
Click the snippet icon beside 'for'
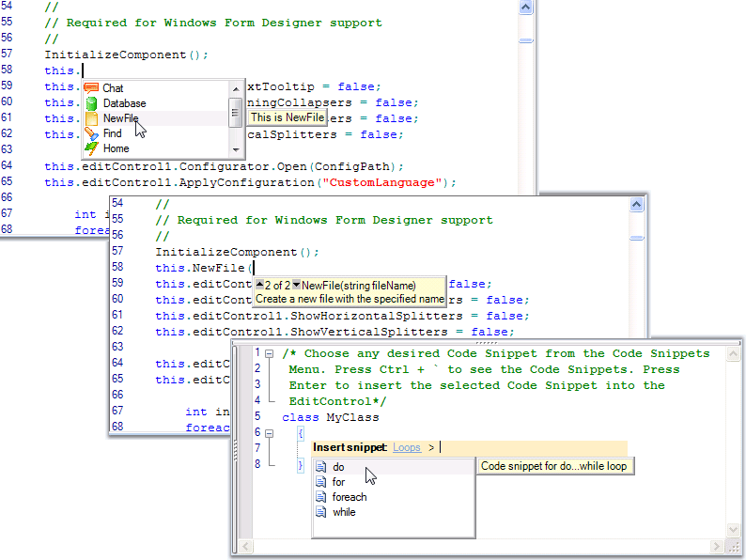tap(321, 482)
